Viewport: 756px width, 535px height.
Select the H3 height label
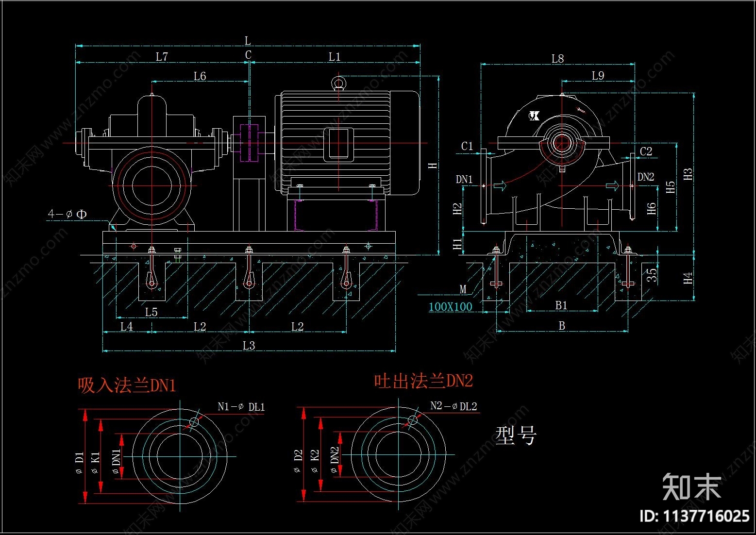click(689, 174)
